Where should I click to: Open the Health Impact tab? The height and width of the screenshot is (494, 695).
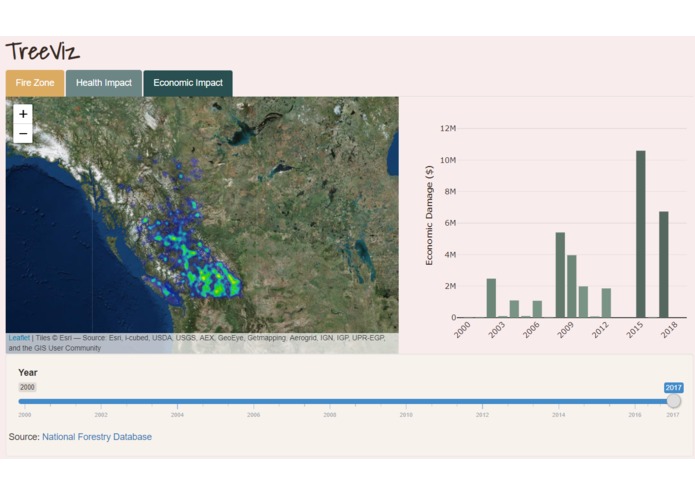[x=104, y=83]
